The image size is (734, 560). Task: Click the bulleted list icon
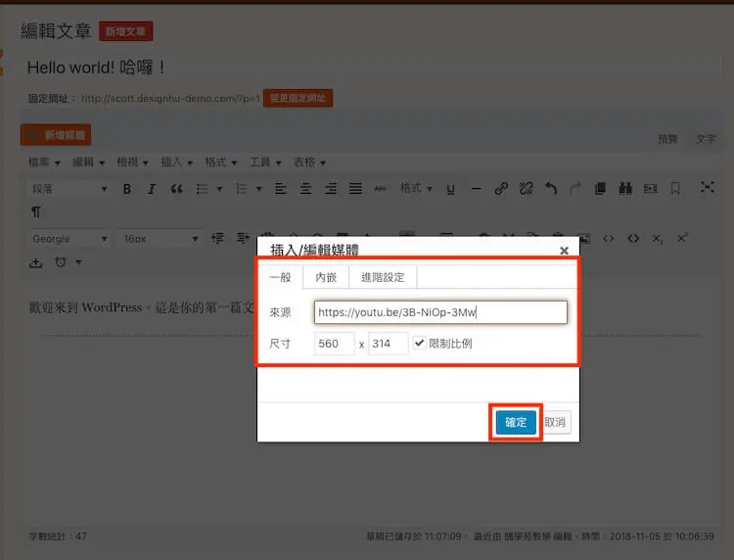pos(203,189)
